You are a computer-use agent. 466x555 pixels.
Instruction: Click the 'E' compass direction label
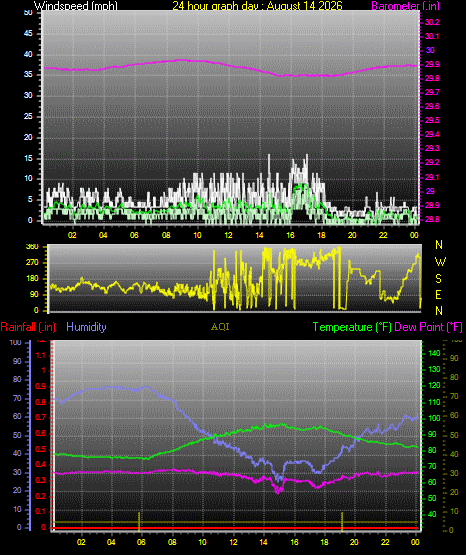[438, 294]
